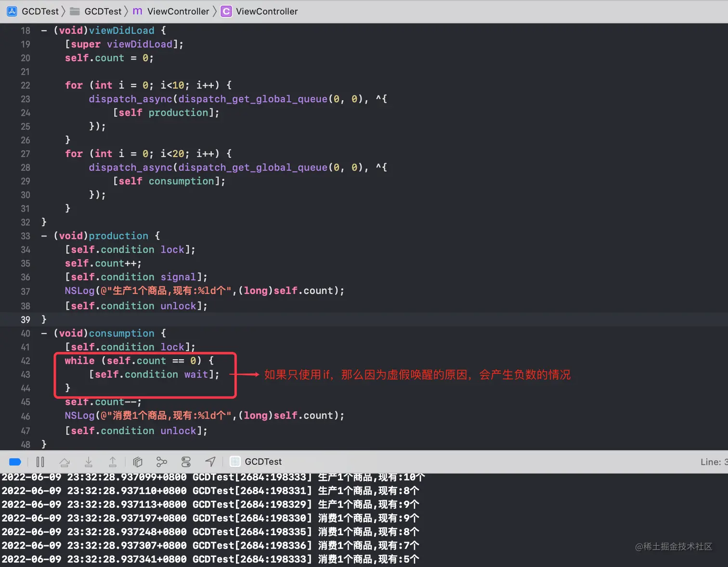Open the GCDTest project breadcrumb item
728x567 pixels.
[x=40, y=11]
